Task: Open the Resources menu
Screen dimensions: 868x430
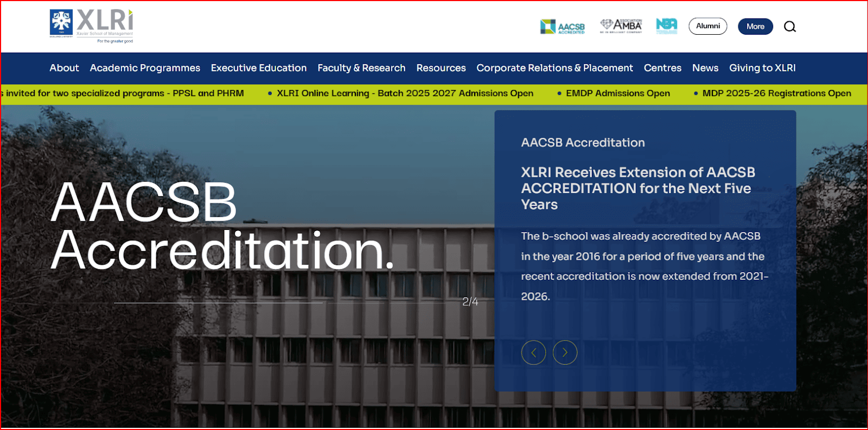Action: (441, 68)
